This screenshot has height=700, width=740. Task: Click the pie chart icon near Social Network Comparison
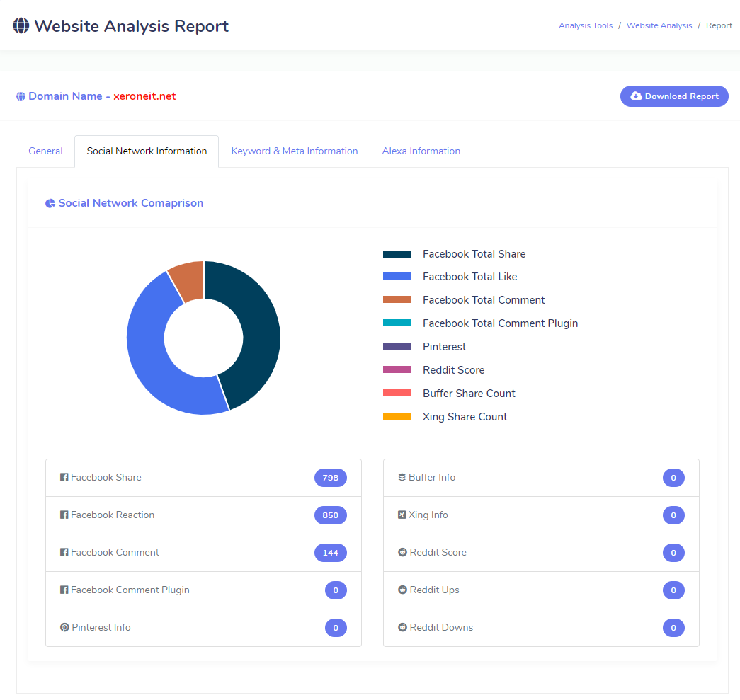50,204
